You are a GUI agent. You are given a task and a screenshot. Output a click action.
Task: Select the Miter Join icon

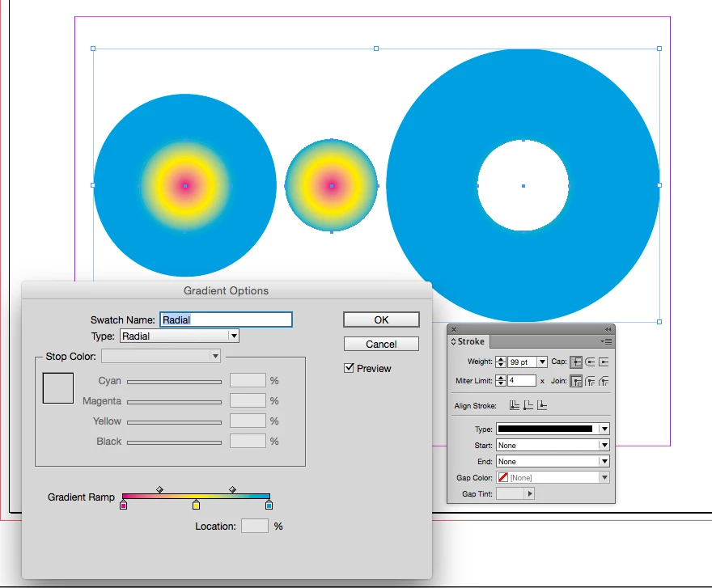(x=576, y=382)
